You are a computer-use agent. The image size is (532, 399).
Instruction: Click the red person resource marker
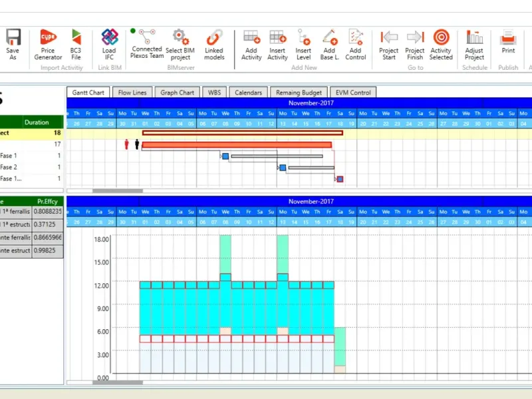(x=126, y=144)
